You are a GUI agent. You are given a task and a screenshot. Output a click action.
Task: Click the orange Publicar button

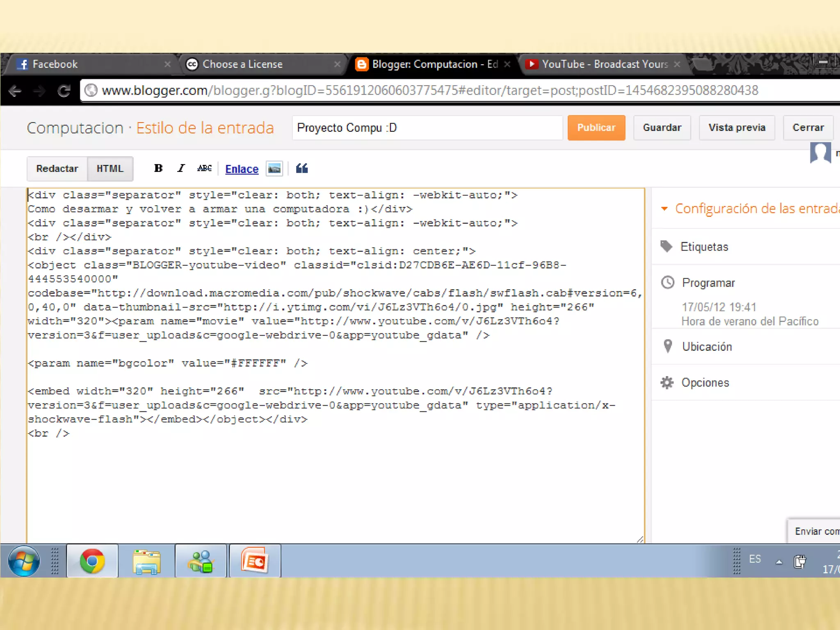[x=596, y=128]
